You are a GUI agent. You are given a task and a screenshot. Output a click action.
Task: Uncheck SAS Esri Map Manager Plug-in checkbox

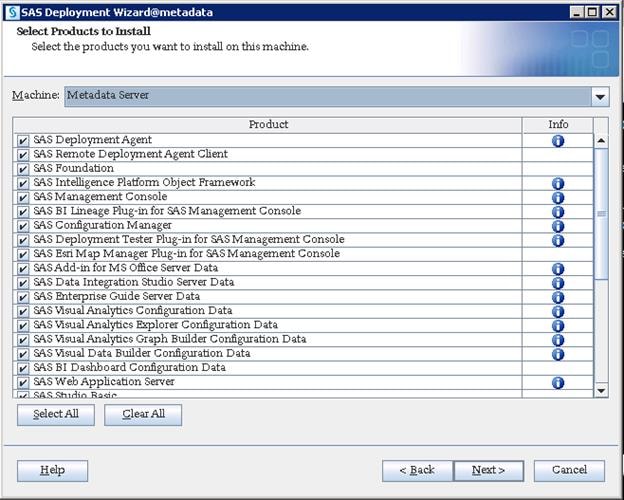[23, 254]
